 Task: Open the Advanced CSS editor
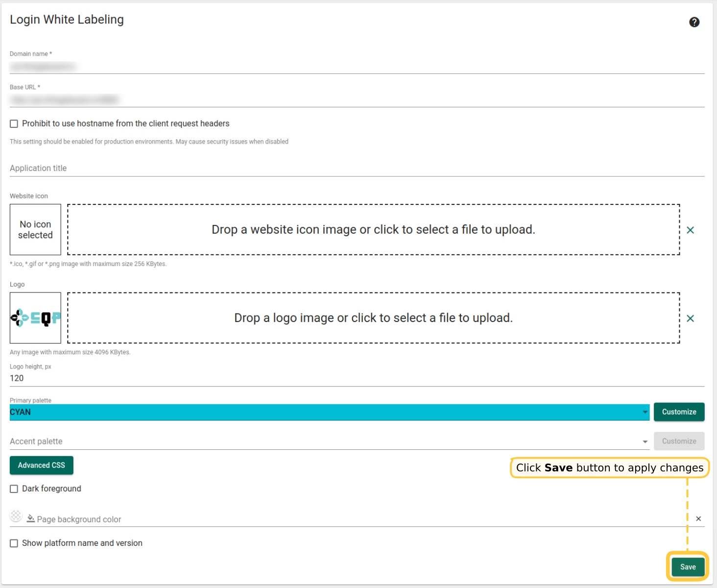(x=42, y=465)
